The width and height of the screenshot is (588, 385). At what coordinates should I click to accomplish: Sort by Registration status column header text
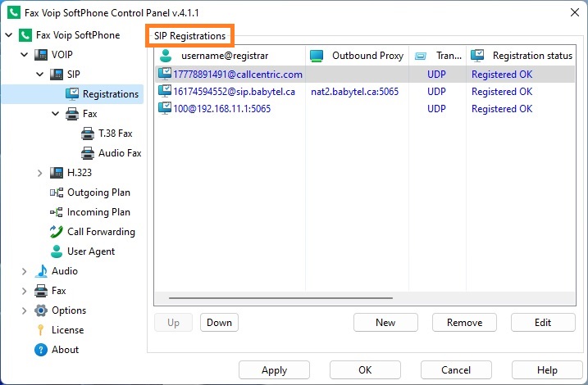point(532,56)
